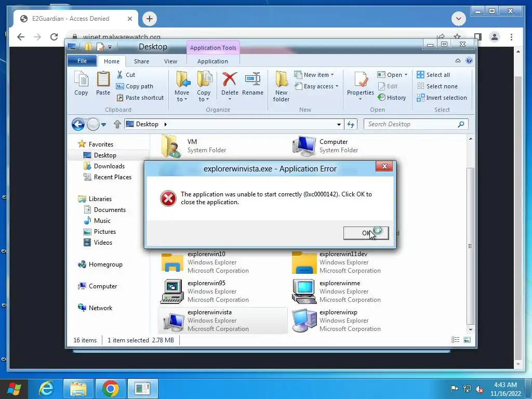
Task: Click OK in the Application Error dialog
Action: (366, 233)
